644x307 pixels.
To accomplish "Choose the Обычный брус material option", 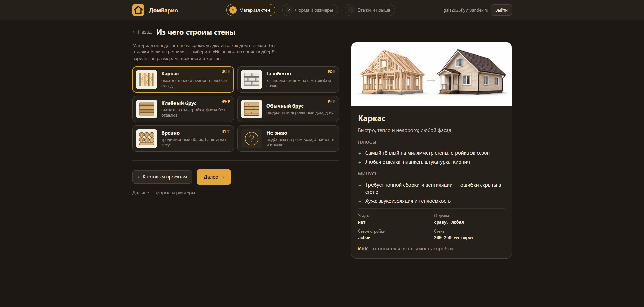I will coord(288,109).
